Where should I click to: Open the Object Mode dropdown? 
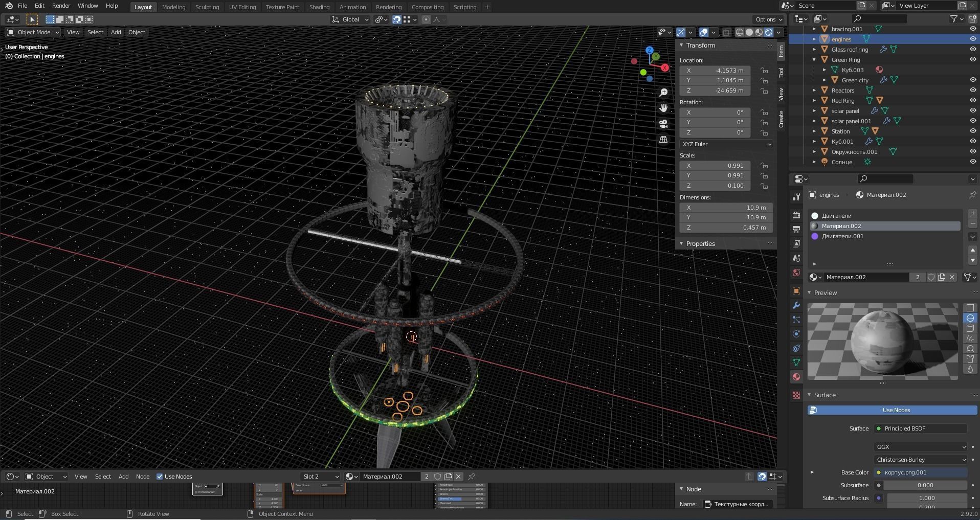click(x=33, y=32)
